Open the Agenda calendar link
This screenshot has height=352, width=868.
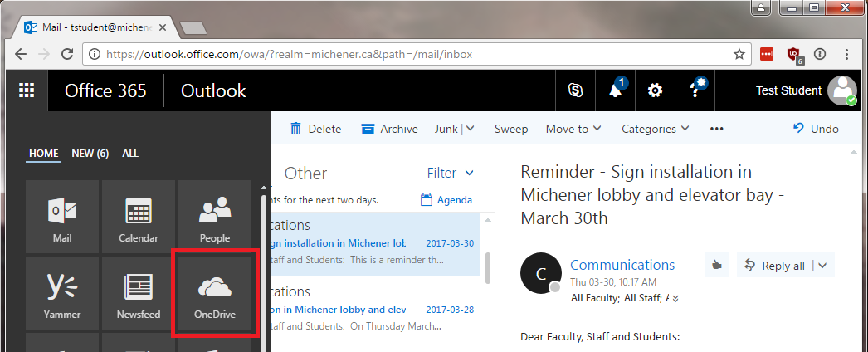coord(446,200)
